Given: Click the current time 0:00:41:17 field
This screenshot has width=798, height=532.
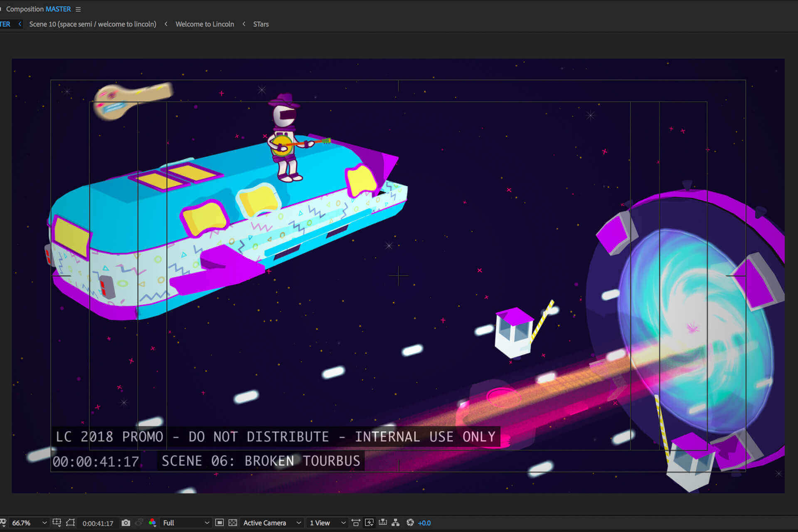Looking at the screenshot, I should click(x=98, y=523).
